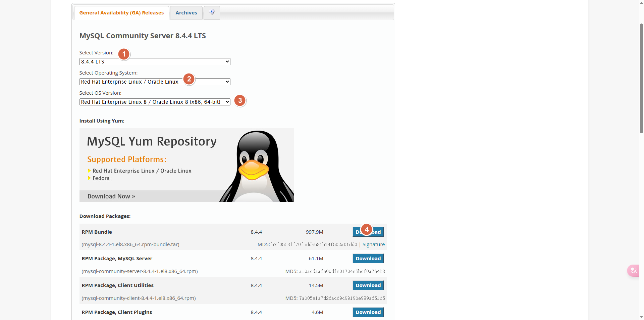Image resolution: width=644 pixels, height=320 pixels.
Task: Click the RPM Package, Client Utilities label
Action: click(117, 285)
